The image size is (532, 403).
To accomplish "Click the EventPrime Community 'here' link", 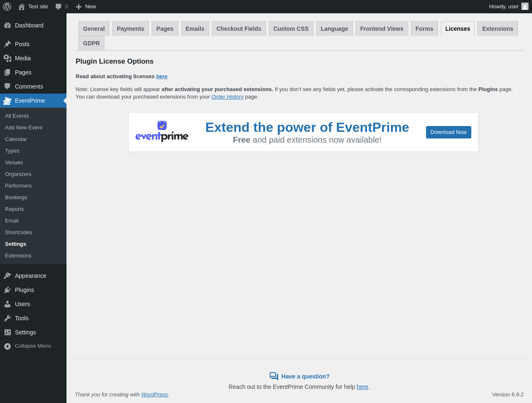I will pyautogui.click(x=362, y=387).
